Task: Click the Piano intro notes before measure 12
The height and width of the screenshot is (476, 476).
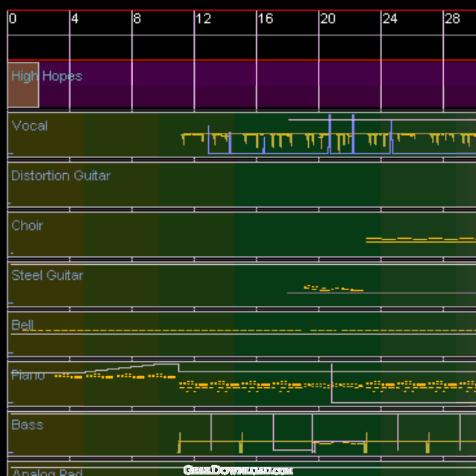Action: coord(115,377)
